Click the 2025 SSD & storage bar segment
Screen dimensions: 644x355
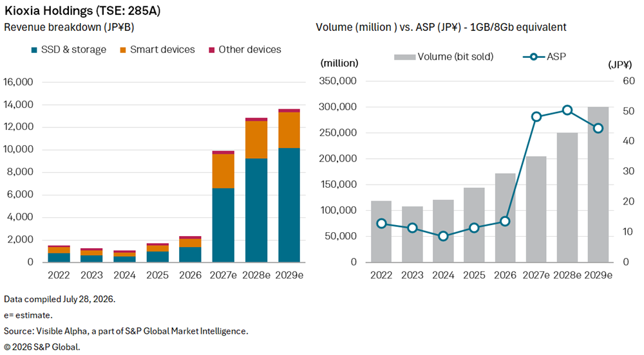pyautogui.click(x=157, y=257)
